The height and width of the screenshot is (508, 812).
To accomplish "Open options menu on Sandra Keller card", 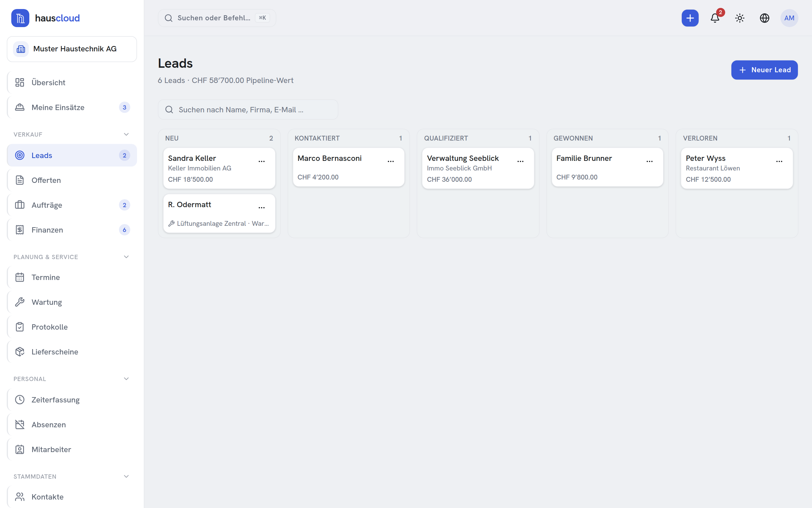I will [x=261, y=162].
